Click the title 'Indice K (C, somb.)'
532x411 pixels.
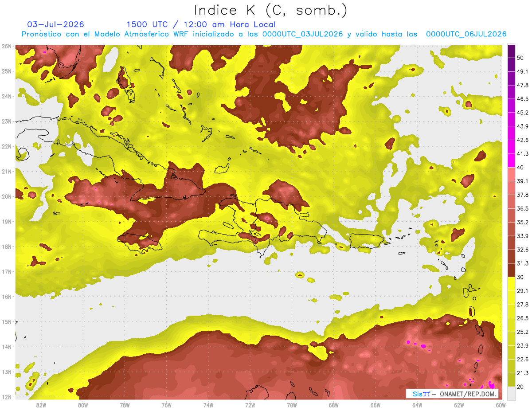pyautogui.click(x=271, y=10)
